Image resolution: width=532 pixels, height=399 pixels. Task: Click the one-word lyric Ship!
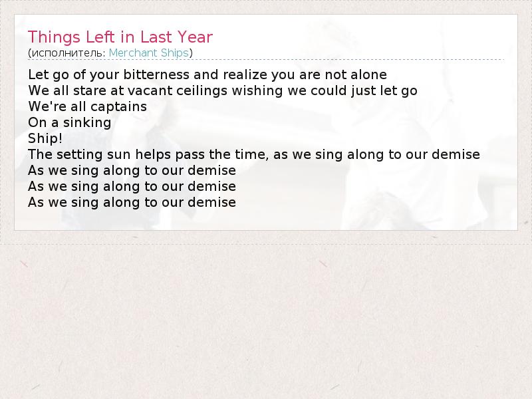(45, 138)
